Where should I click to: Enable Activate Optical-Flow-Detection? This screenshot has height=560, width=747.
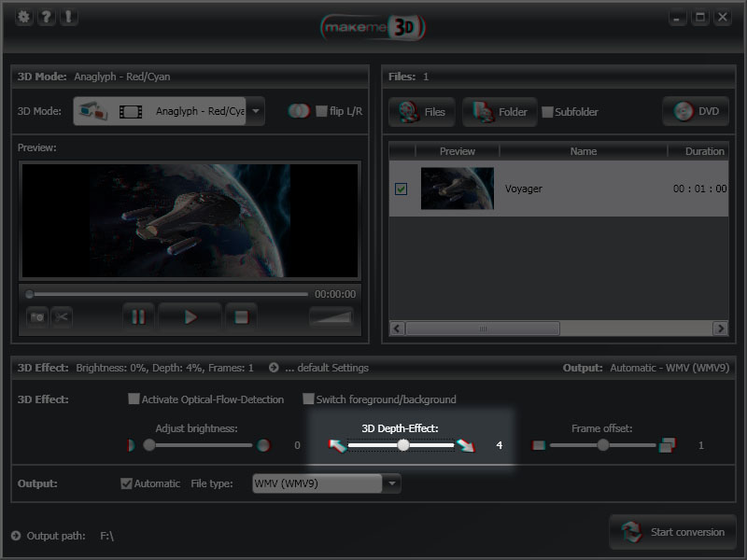pyautogui.click(x=134, y=399)
